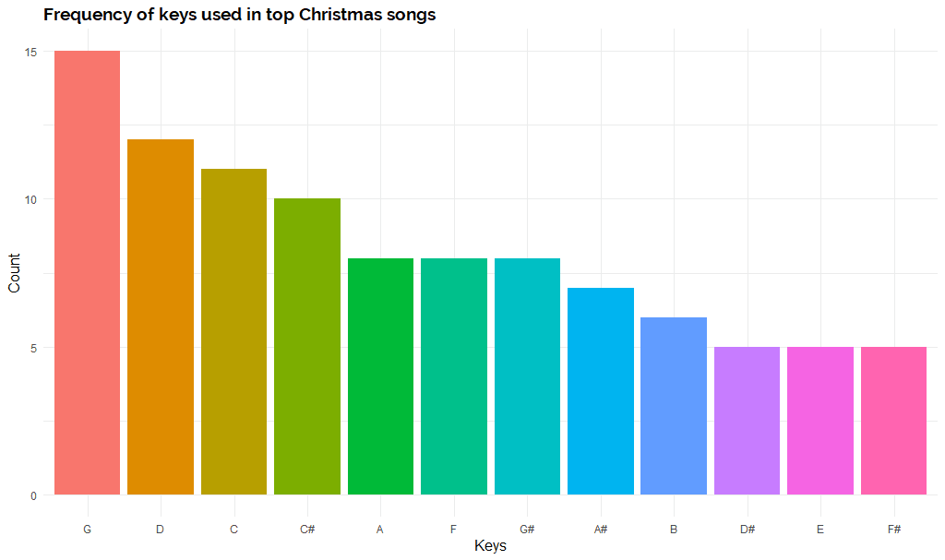
Task: Select the magenta E bar
Action: [x=820, y=421]
